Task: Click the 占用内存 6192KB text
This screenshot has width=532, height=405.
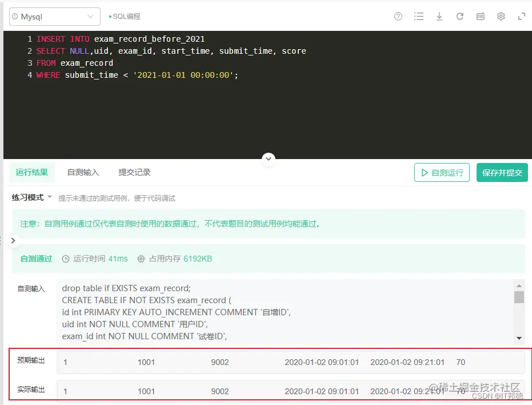Action: click(181, 259)
